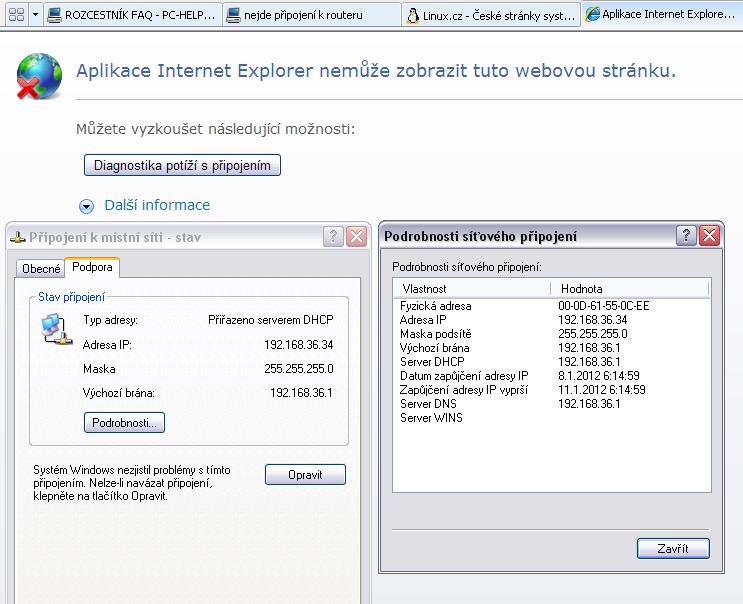The width and height of the screenshot is (743, 604).
Task: Click the globe error icon
Action: tap(38, 75)
